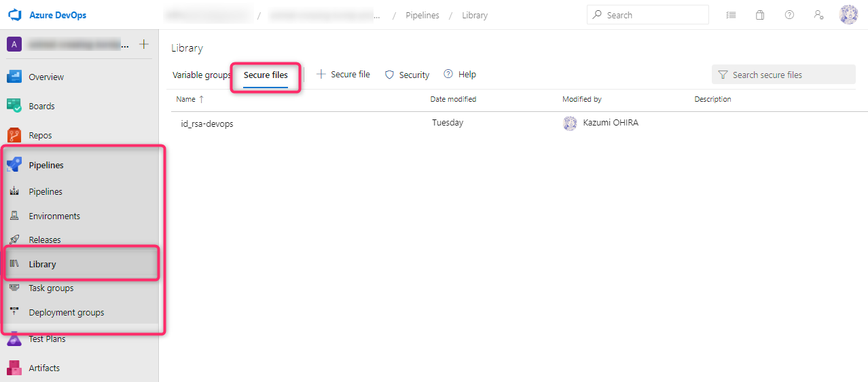Open the Artifacts section
868x382 pixels.
44,368
